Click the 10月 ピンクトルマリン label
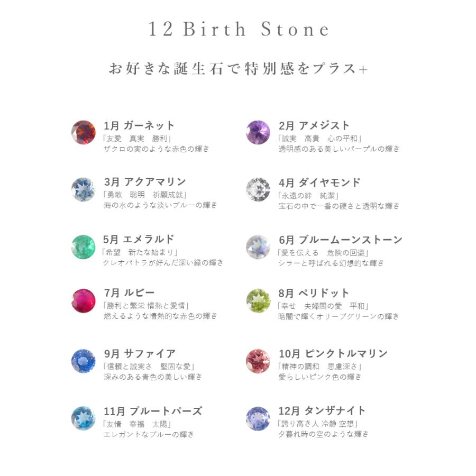The height and width of the screenshot is (476, 476). pyautogui.click(x=333, y=354)
